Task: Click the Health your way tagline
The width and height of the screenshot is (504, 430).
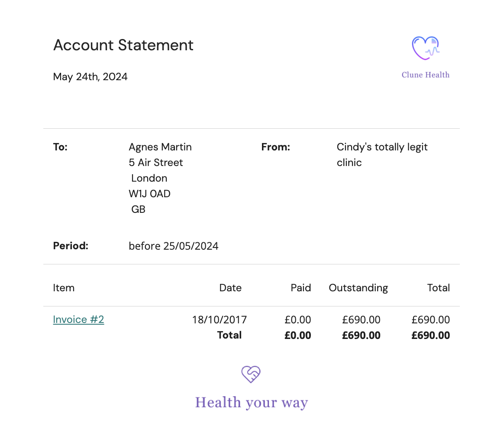Action: [x=252, y=403]
